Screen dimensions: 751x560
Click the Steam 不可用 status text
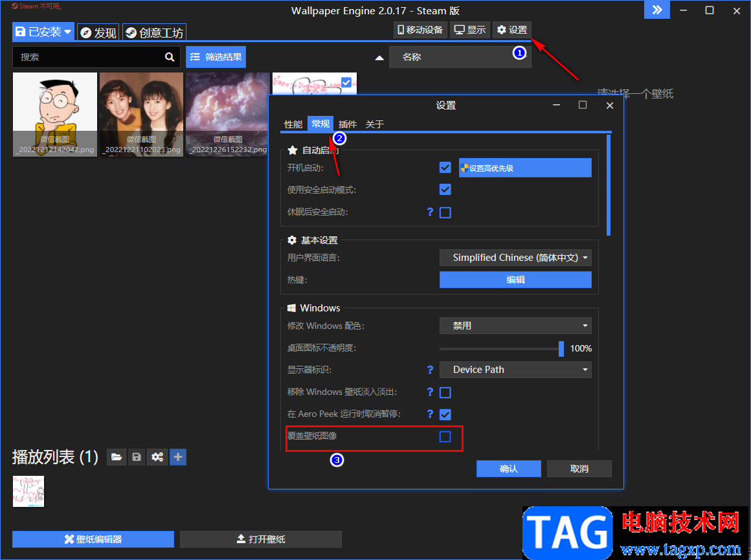click(x=37, y=6)
